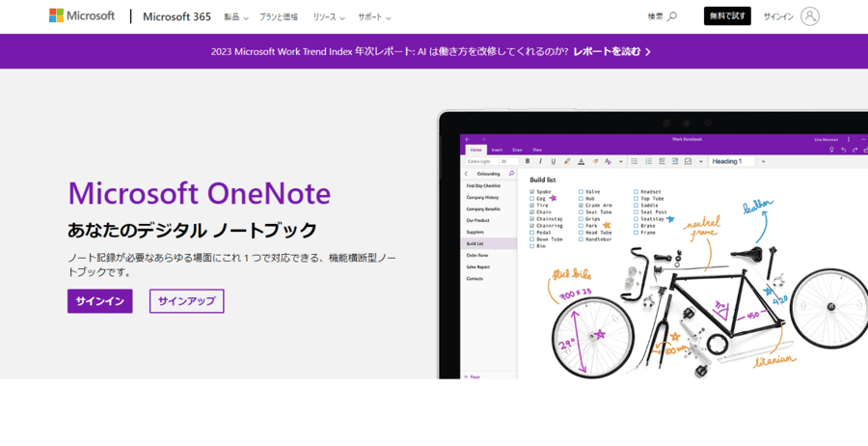Screen dimensions: 868x446
Task: Expand the chevron after the Aa styles icon
Action: (620, 161)
